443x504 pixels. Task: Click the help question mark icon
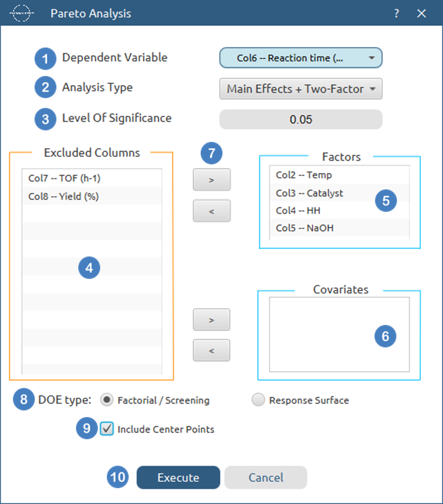tap(396, 13)
